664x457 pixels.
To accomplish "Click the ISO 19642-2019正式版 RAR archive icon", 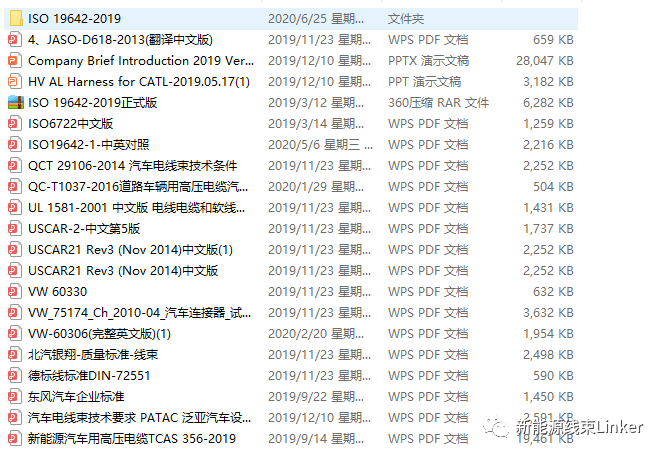I will (14, 102).
